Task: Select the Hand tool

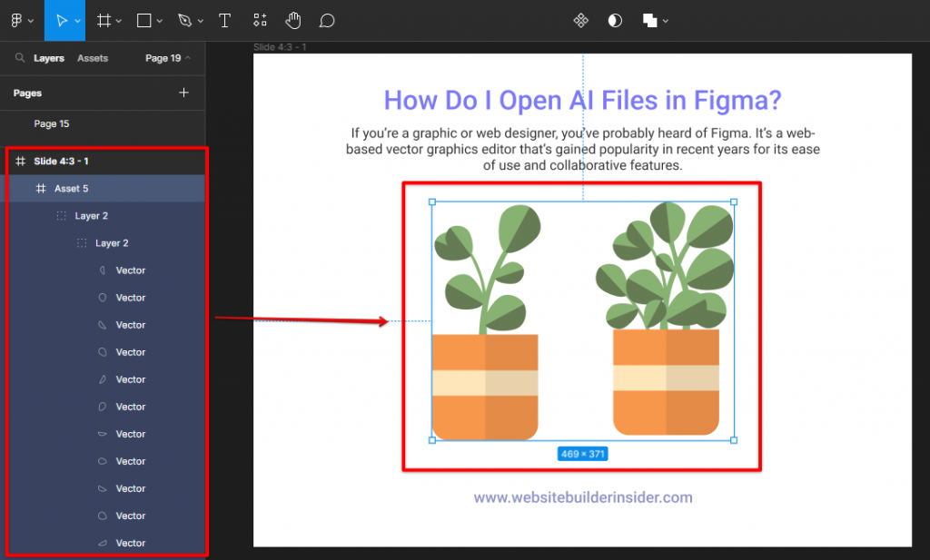Action: pos(292,20)
